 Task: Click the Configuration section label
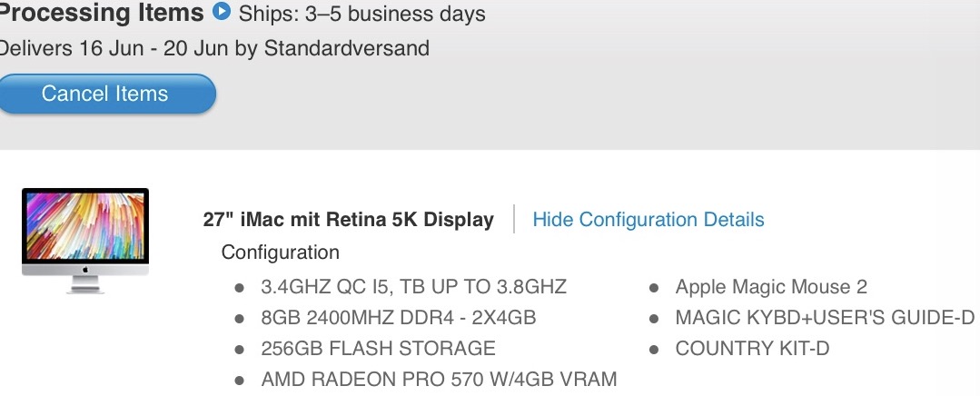click(x=280, y=252)
